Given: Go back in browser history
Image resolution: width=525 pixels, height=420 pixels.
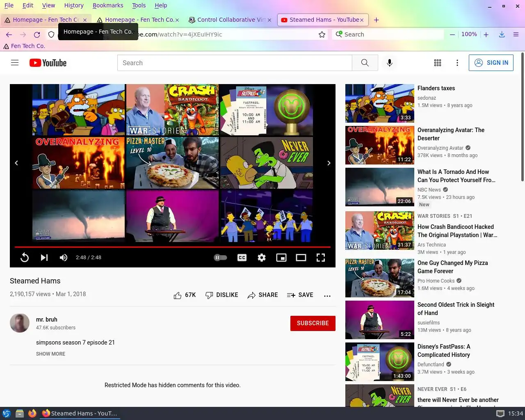Looking at the screenshot, I should coord(9,34).
